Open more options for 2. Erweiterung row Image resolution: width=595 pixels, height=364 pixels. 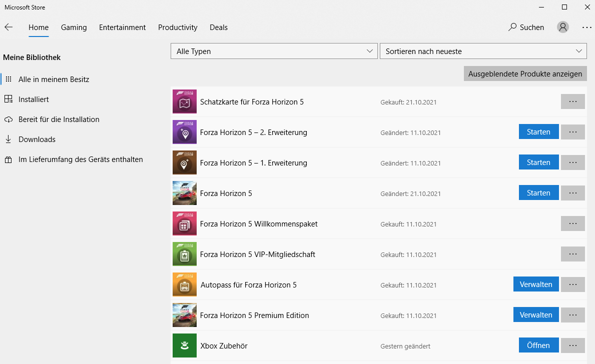point(572,131)
